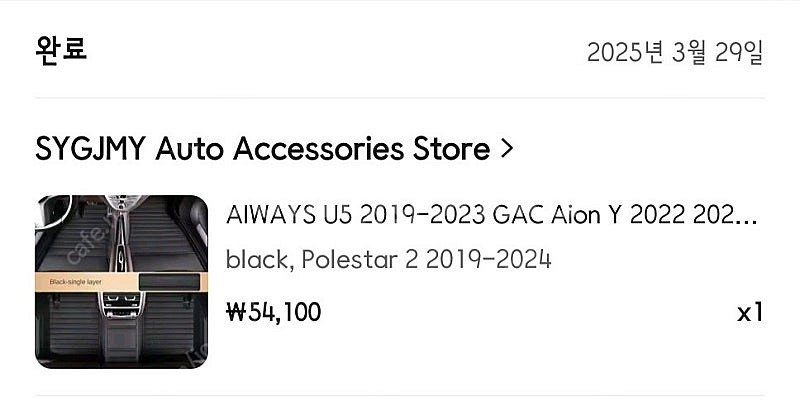Image resolution: width=800 pixels, height=401 pixels.
Task: Click the Polestar 2 2019-2024 model text
Action: [426, 260]
